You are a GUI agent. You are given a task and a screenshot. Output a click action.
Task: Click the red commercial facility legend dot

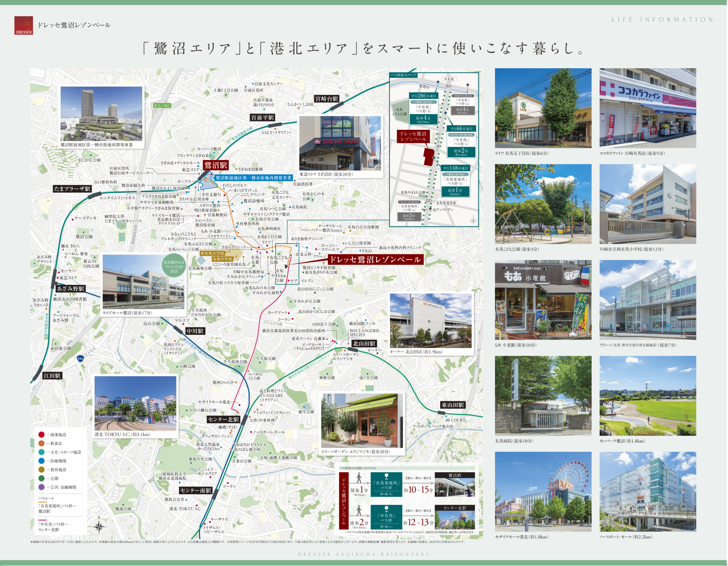tap(41, 434)
